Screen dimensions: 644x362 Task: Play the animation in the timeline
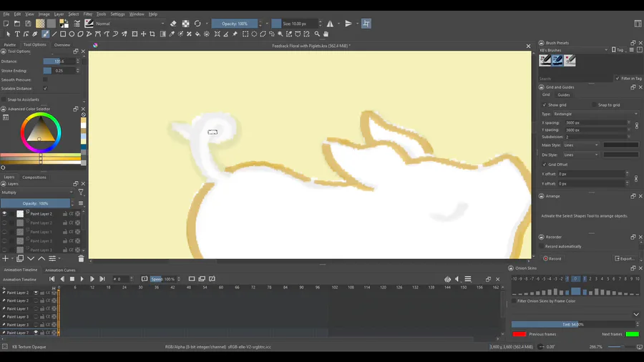click(x=82, y=279)
